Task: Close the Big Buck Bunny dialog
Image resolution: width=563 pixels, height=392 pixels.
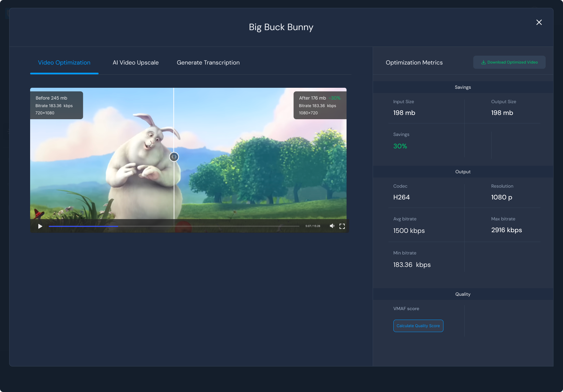Action: point(539,22)
